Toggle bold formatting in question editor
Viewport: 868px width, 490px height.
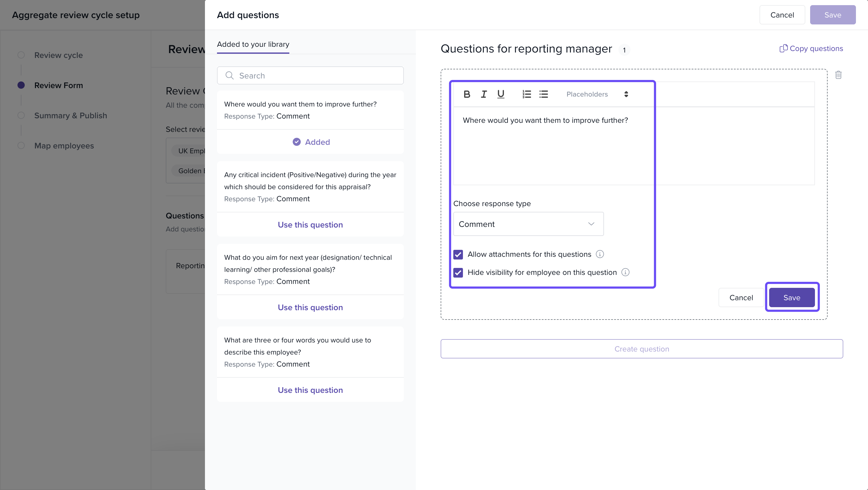[x=467, y=94]
